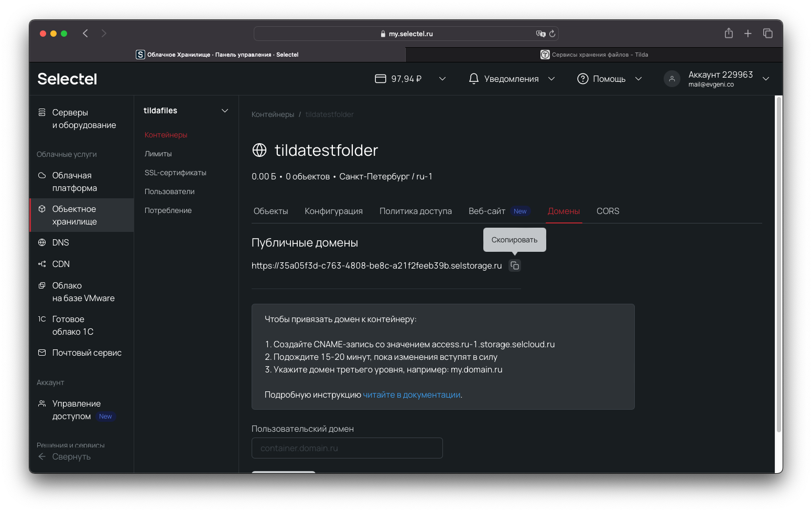
Task: Copy the public domain URL
Action: [515, 265]
